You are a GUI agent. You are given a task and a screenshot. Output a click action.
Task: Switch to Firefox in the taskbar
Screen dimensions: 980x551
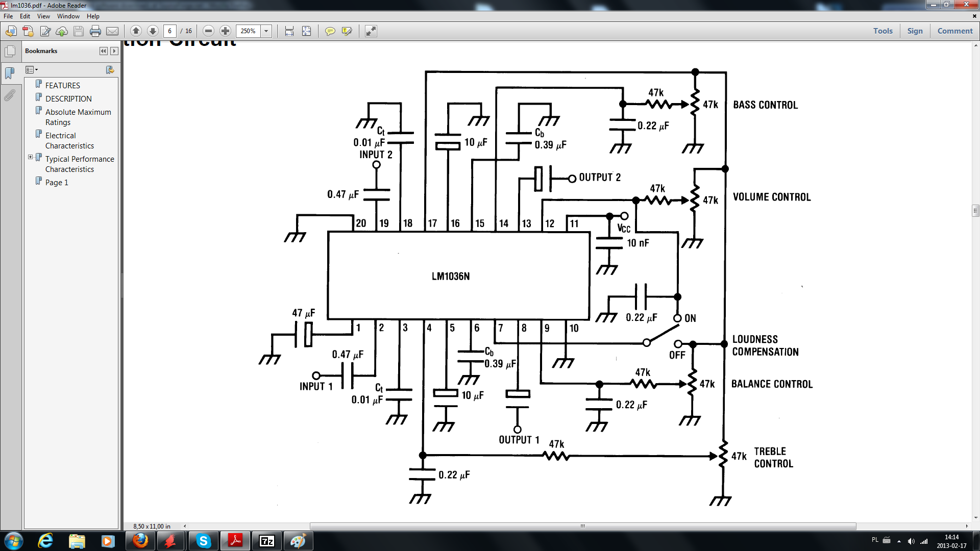tap(140, 541)
